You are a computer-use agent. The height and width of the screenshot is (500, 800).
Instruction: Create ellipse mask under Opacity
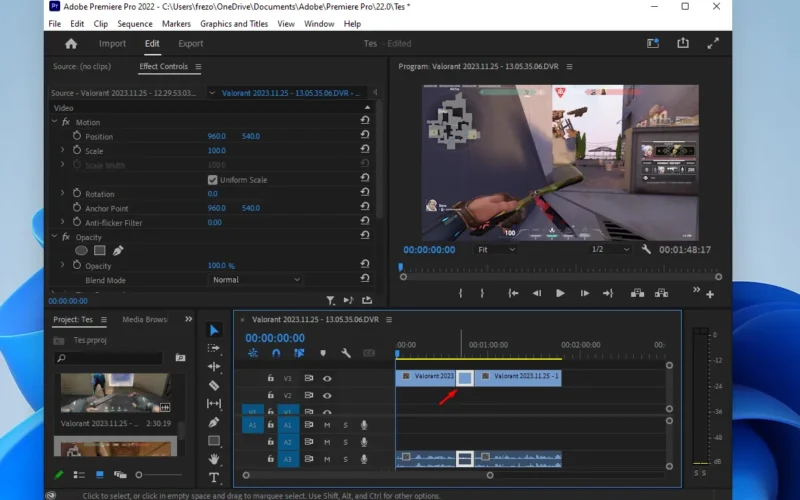pos(81,251)
